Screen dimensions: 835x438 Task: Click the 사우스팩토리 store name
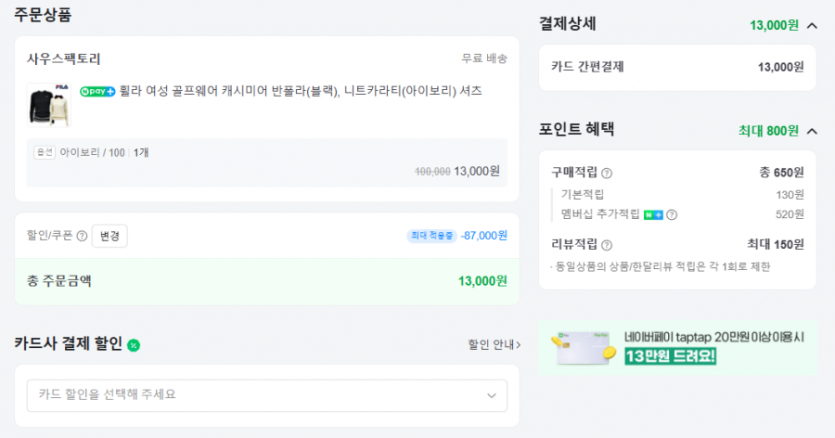(x=64, y=59)
